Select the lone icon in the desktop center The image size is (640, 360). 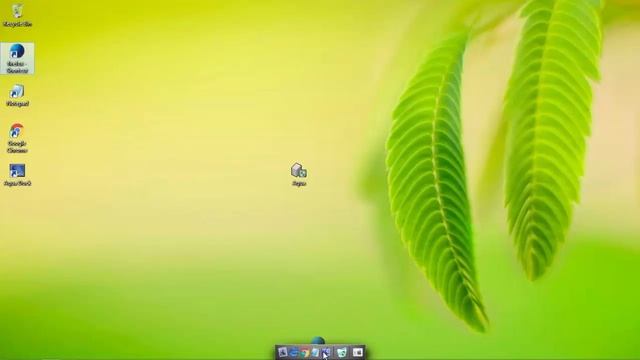(299, 175)
